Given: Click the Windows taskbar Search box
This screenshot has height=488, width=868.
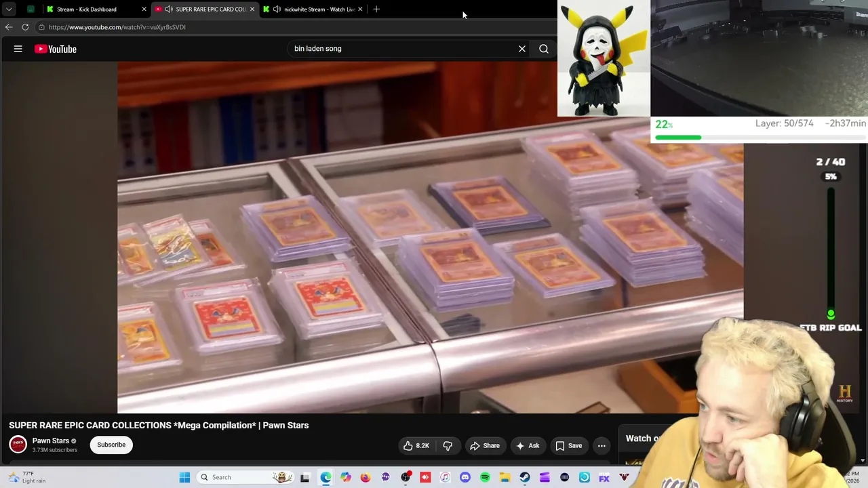Looking at the screenshot, I should click(x=245, y=477).
